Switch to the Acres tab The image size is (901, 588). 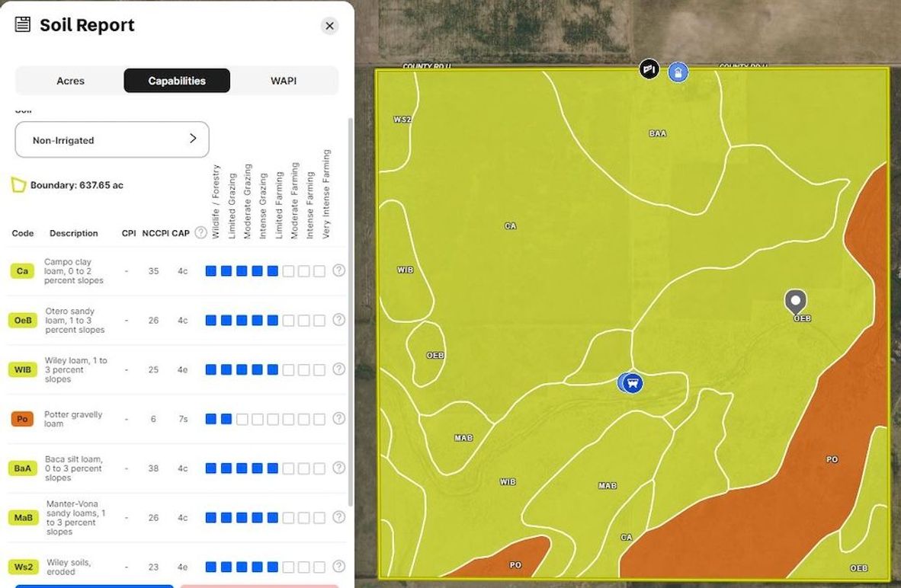(x=70, y=80)
